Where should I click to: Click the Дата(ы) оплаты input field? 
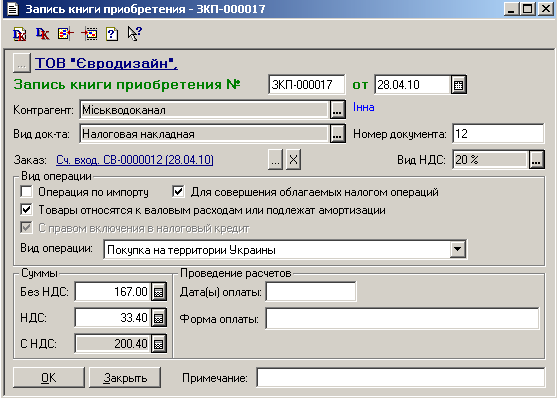point(311,292)
